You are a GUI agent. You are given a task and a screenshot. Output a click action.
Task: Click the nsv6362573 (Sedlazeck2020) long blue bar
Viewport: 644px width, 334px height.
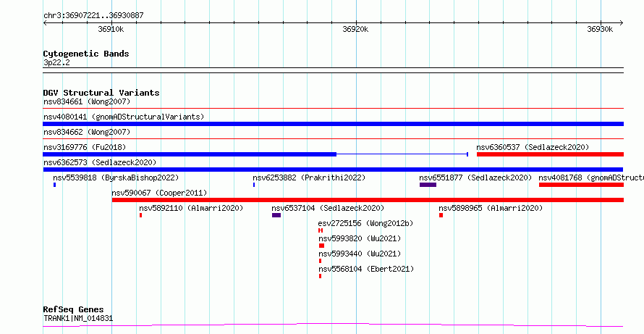(x=333, y=170)
